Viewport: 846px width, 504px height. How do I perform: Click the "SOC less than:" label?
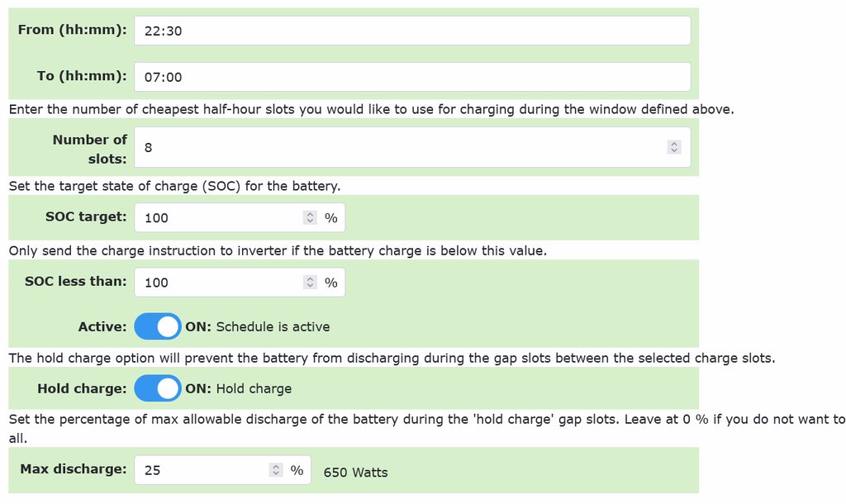(x=76, y=281)
